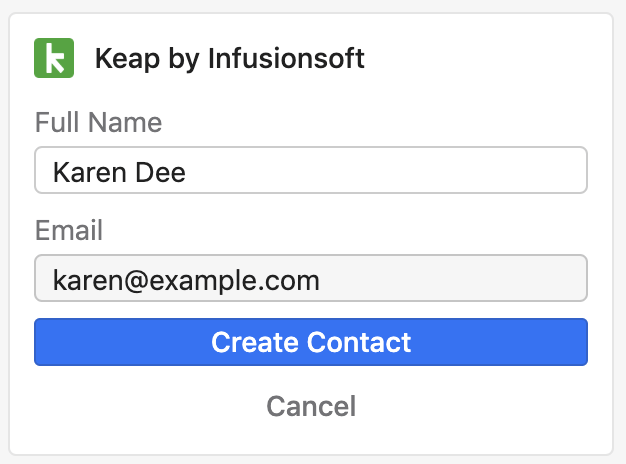Submit the form with the blue Create Contact button
The width and height of the screenshot is (626, 464).
(311, 342)
